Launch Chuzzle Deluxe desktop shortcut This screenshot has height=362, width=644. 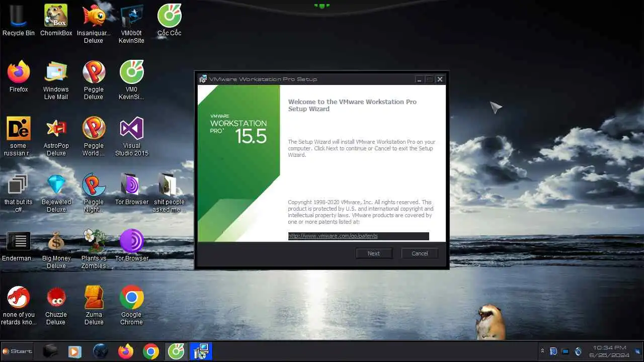tap(56, 306)
